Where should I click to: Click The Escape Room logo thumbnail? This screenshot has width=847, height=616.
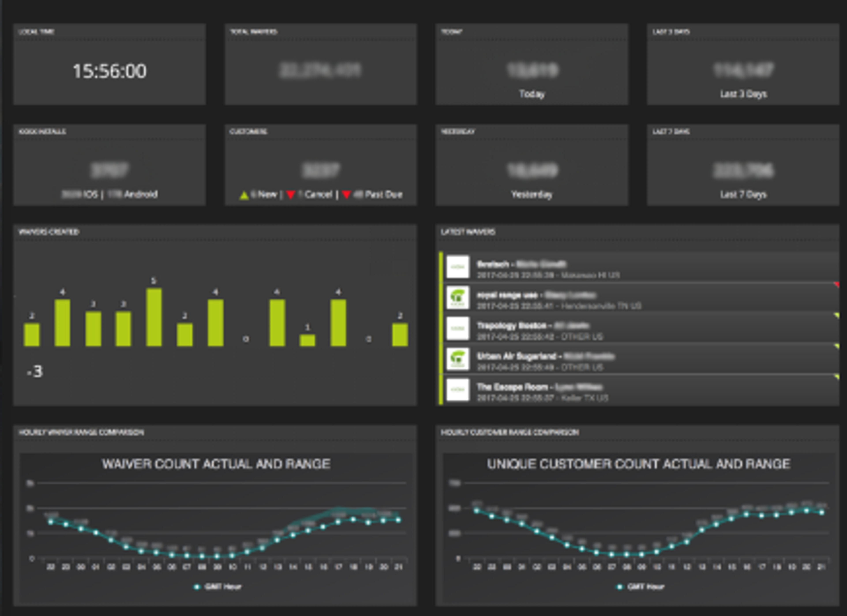click(x=458, y=390)
